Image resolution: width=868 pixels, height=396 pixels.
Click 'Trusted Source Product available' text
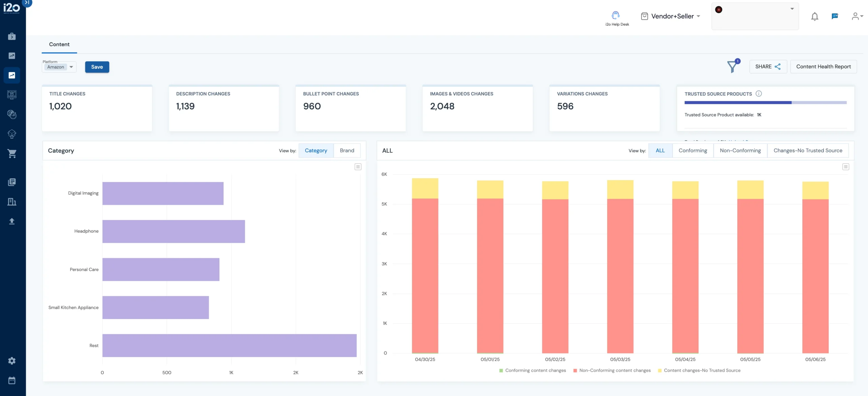(x=719, y=115)
